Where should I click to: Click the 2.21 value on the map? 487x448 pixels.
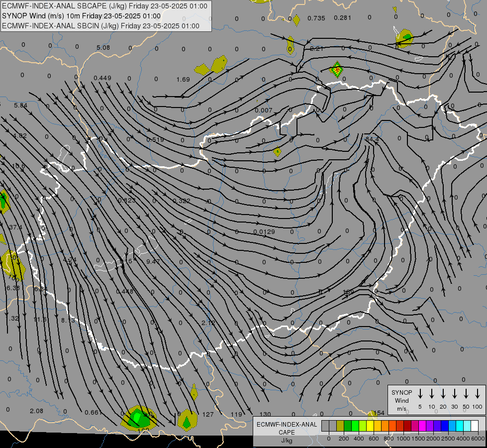click(316, 48)
